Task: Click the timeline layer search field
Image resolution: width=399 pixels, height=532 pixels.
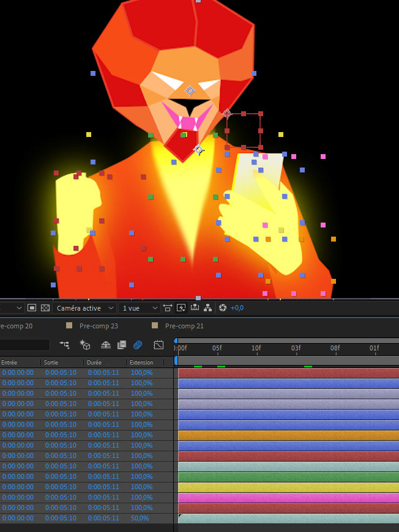Action: [25, 345]
